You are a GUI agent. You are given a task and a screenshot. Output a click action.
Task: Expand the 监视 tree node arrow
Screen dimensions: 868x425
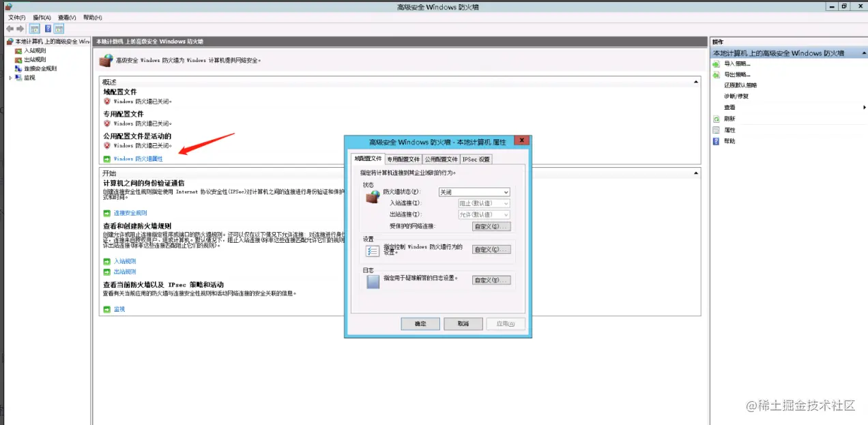[x=10, y=78]
